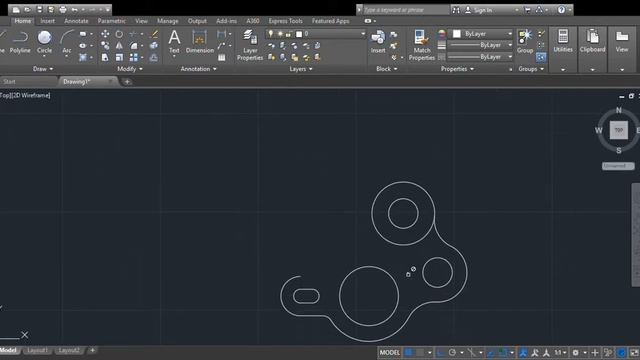
Task: Select the Arc drawing tool
Action: coord(67,42)
